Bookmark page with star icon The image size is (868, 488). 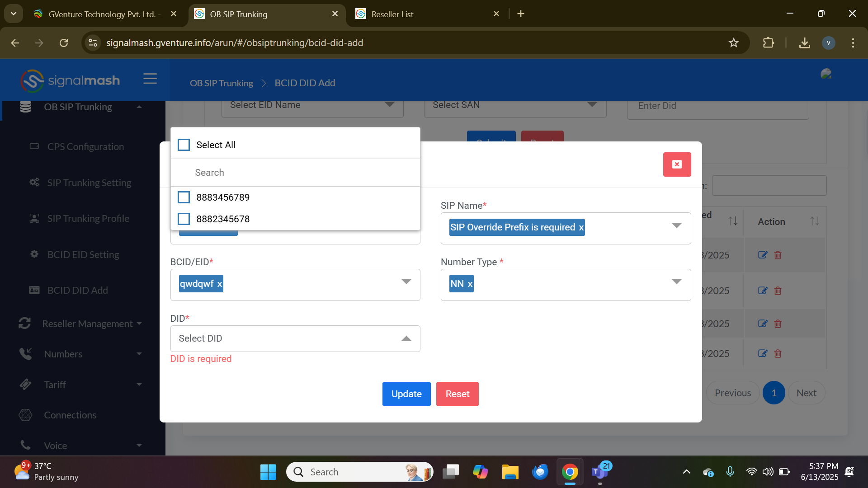coord(733,43)
